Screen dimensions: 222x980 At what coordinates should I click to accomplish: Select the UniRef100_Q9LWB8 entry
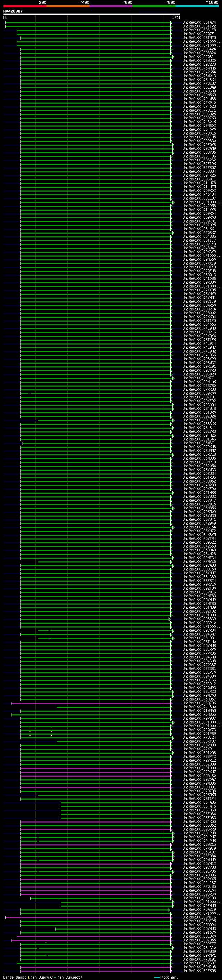click(x=199, y=98)
